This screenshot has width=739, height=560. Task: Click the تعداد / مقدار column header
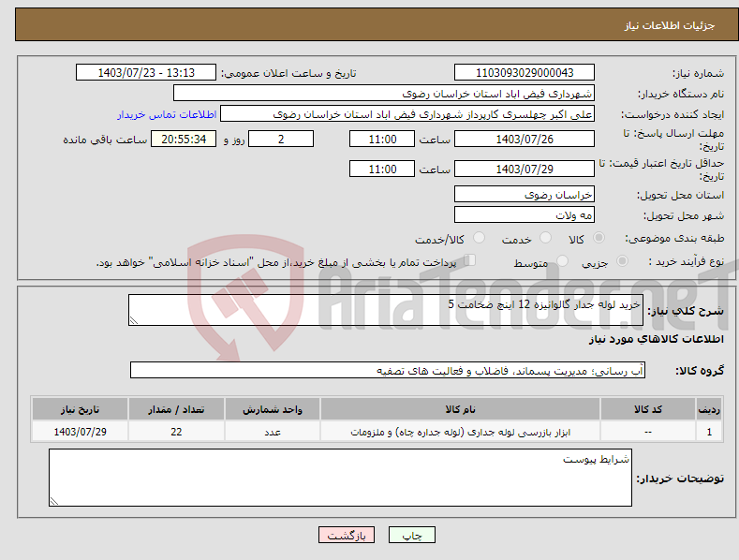coord(176,409)
